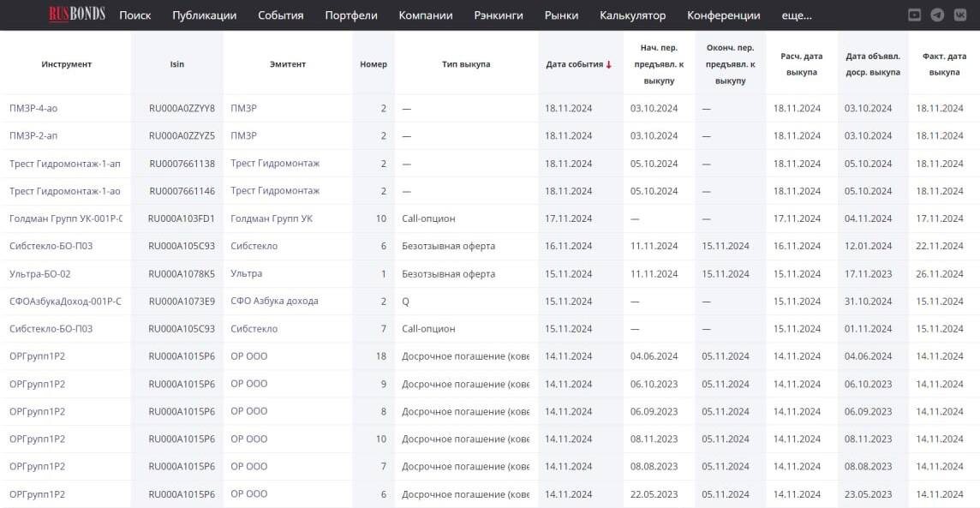Click the RusBonds logo
The image size is (980, 508).
(75, 14)
